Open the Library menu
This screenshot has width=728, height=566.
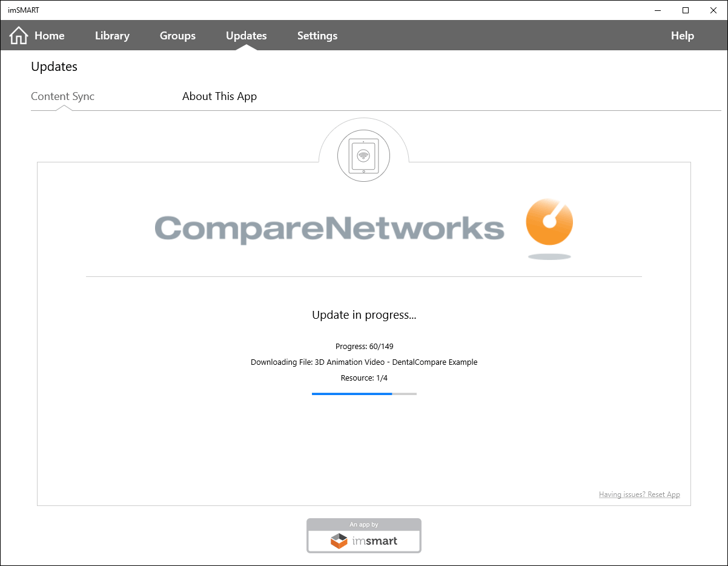pos(112,36)
